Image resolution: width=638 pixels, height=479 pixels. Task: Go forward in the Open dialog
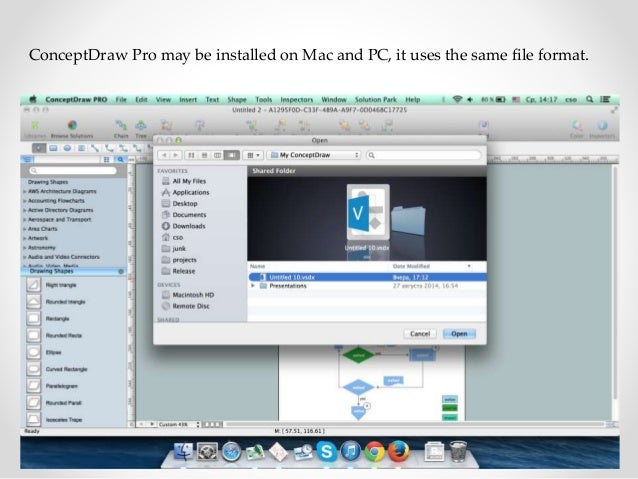click(x=176, y=155)
